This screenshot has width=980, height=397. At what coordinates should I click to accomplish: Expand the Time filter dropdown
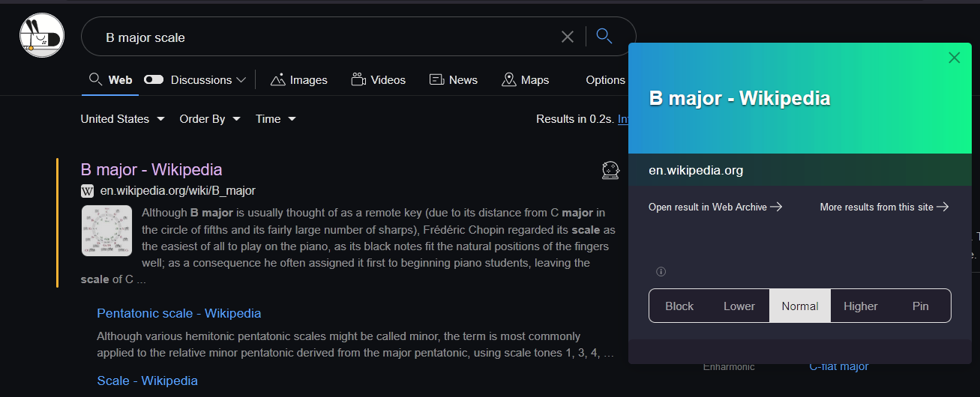[275, 119]
